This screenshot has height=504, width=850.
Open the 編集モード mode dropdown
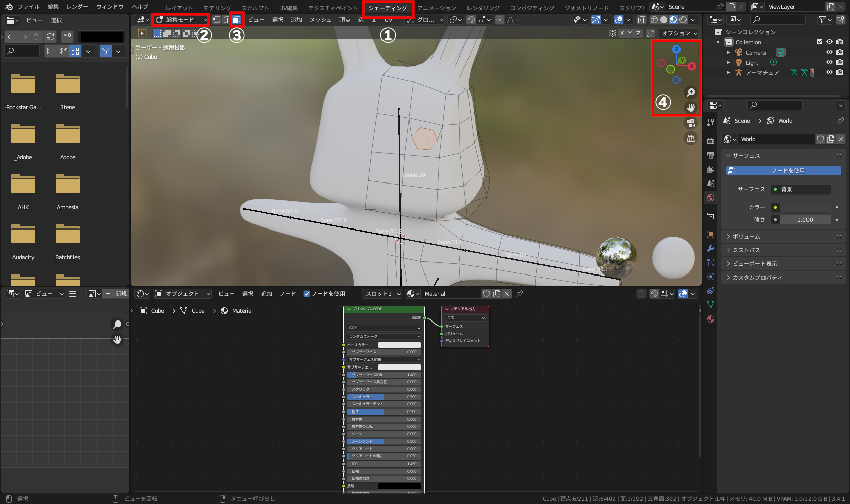pos(182,20)
